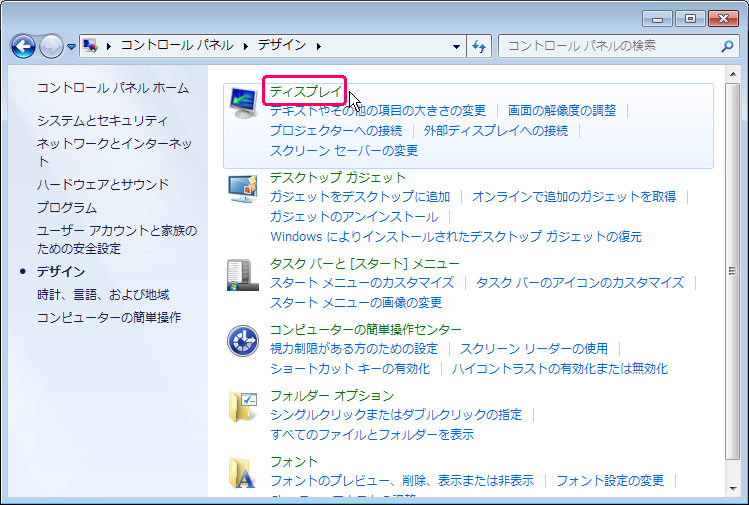
Task: Open システムとセキュリティ in sidebar
Action: click(x=102, y=120)
